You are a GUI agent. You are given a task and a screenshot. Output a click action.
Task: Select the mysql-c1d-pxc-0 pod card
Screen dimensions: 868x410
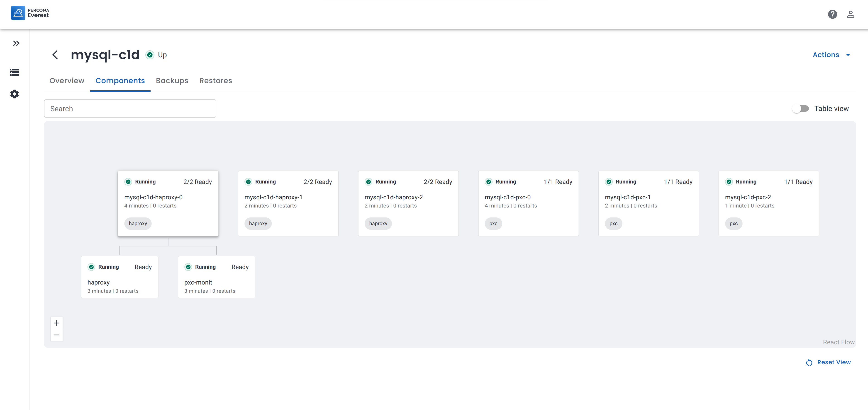tap(528, 203)
